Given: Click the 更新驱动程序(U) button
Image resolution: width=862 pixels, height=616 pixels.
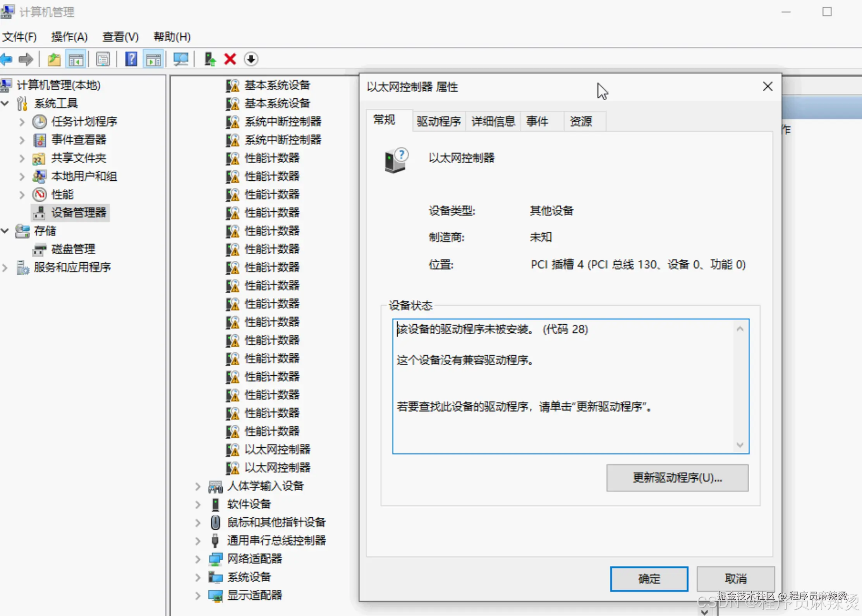Looking at the screenshot, I should (x=677, y=478).
